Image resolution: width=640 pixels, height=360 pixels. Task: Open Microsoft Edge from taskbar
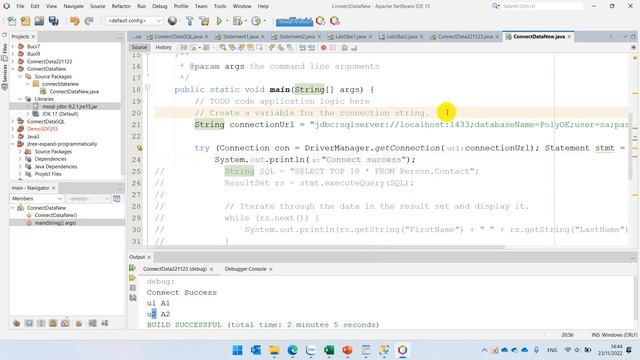(x=292, y=350)
